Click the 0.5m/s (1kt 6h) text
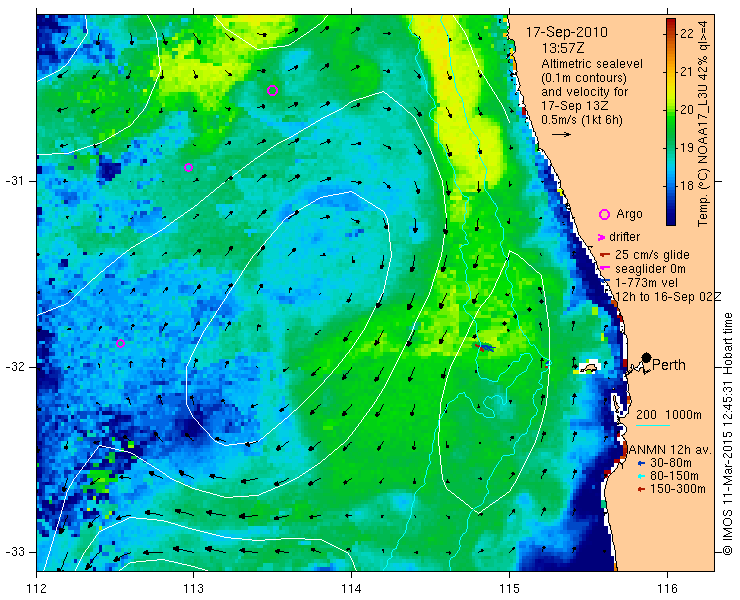740x600 pixels. click(582, 120)
